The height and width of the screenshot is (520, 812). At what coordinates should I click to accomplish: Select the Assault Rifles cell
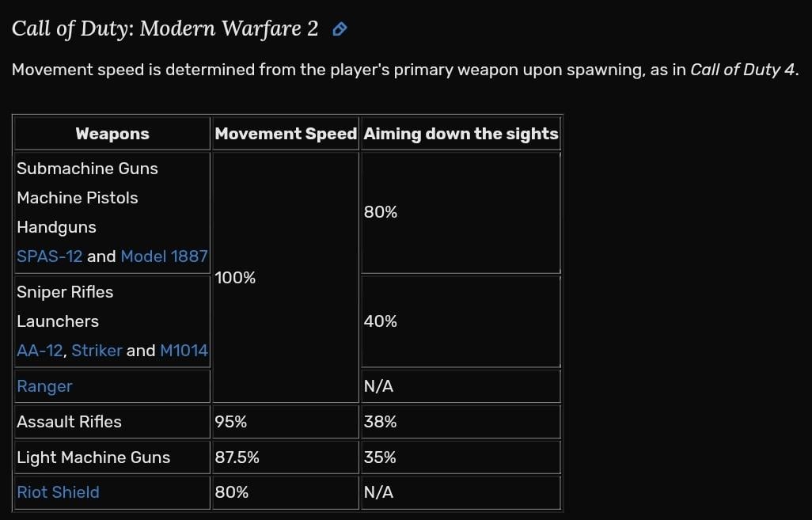(69, 422)
